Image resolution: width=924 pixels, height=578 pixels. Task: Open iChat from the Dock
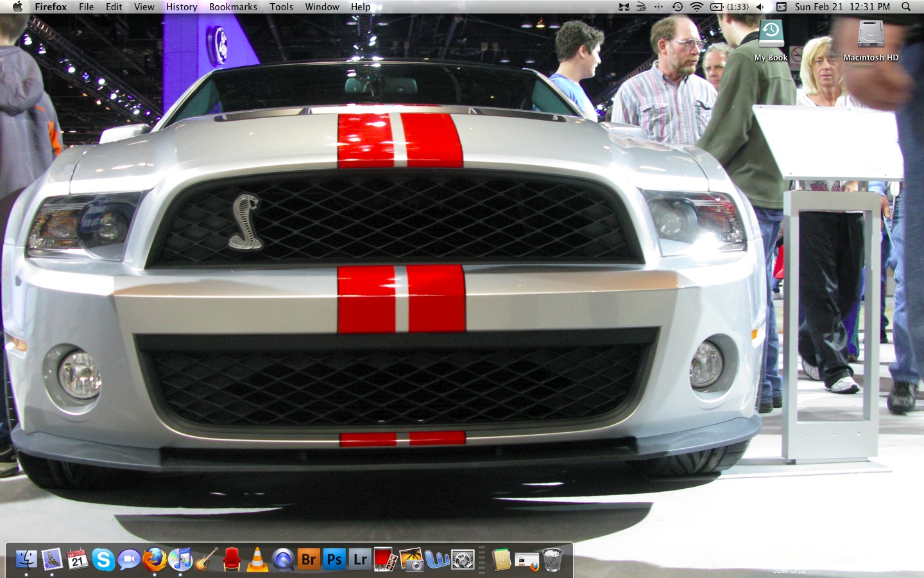[129, 560]
